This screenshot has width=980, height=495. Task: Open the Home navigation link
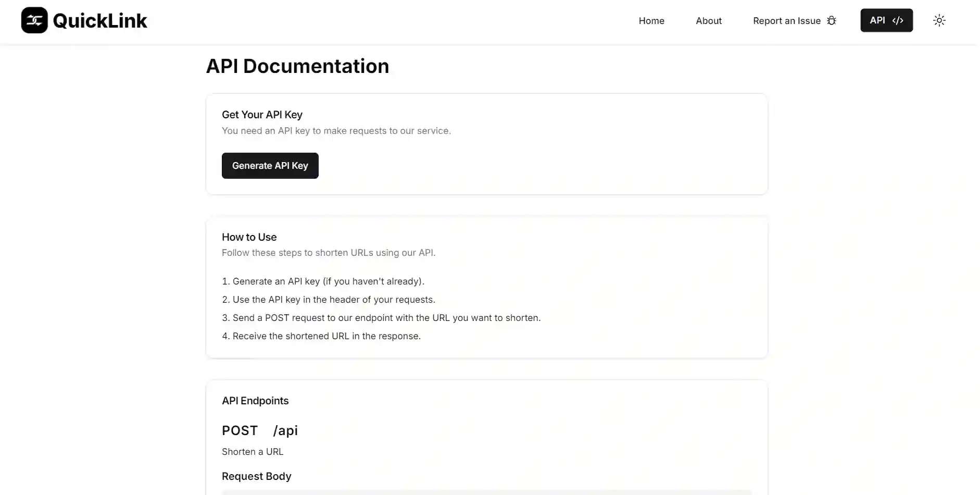[x=651, y=20]
